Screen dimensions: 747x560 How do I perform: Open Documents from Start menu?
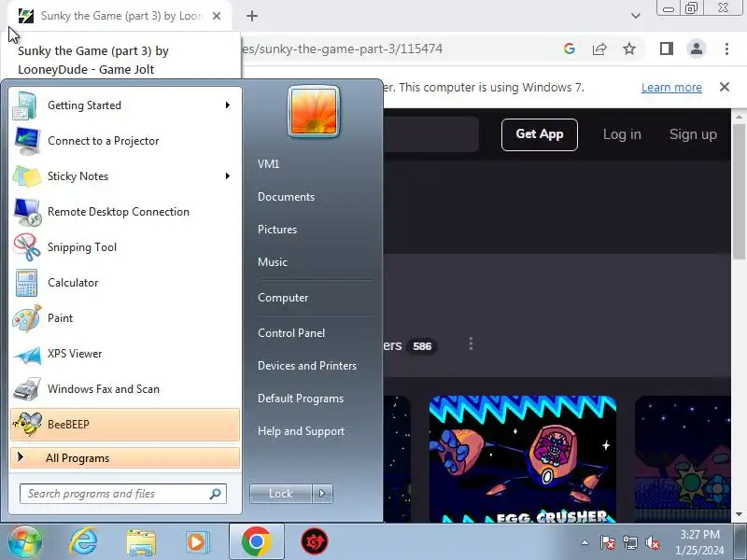click(x=286, y=197)
